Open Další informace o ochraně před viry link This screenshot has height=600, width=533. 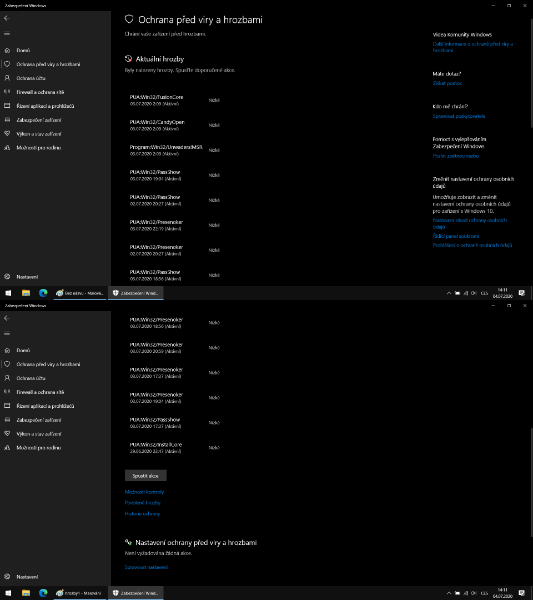click(x=473, y=47)
